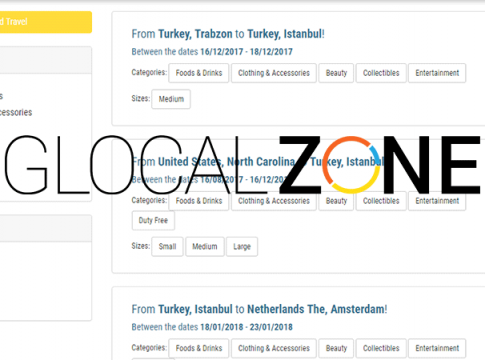Image resolution: width=485 pixels, height=360 pixels.
Task: Click the Medium size tag in first listing
Action: pos(171,99)
